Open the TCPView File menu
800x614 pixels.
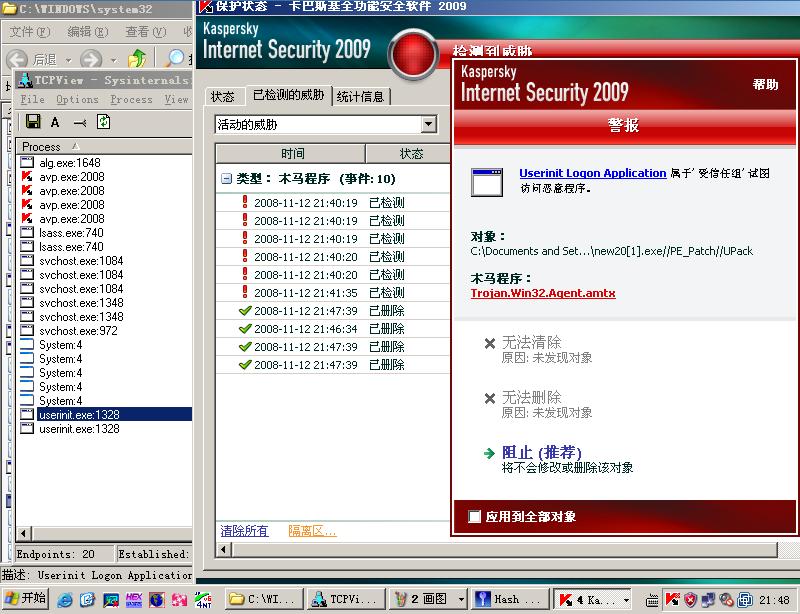tap(32, 100)
